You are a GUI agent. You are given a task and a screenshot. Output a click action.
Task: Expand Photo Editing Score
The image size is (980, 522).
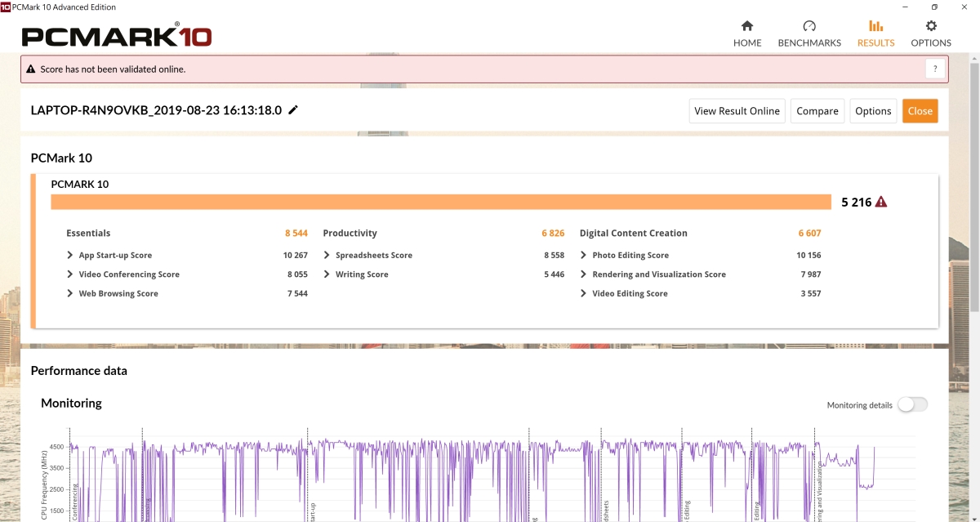[584, 256]
